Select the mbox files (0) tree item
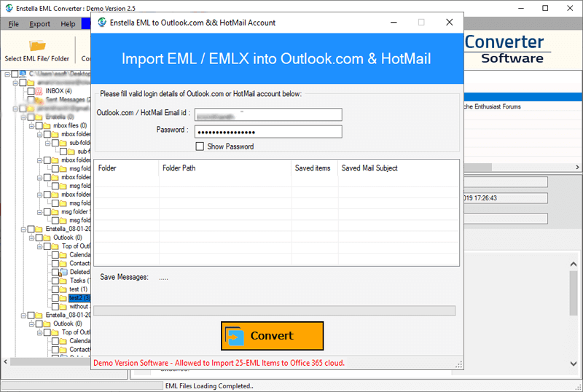The image size is (583, 392). tap(70, 126)
